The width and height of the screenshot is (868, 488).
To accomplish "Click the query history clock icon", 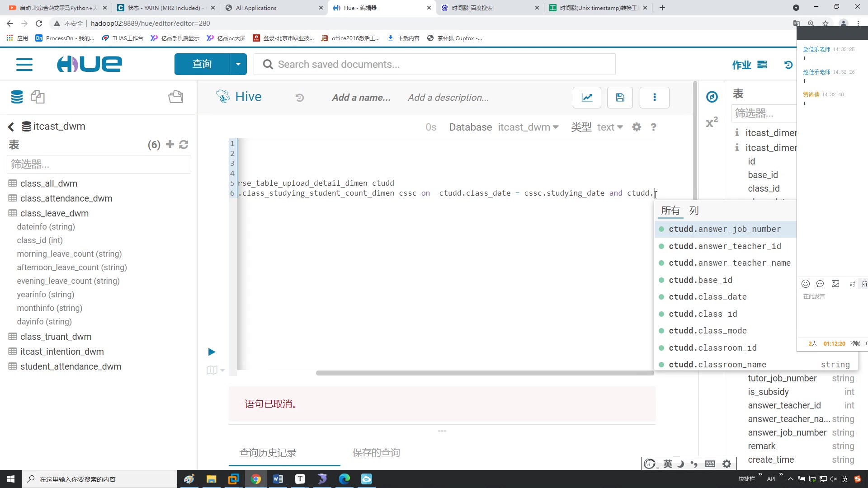I will coord(300,98).
